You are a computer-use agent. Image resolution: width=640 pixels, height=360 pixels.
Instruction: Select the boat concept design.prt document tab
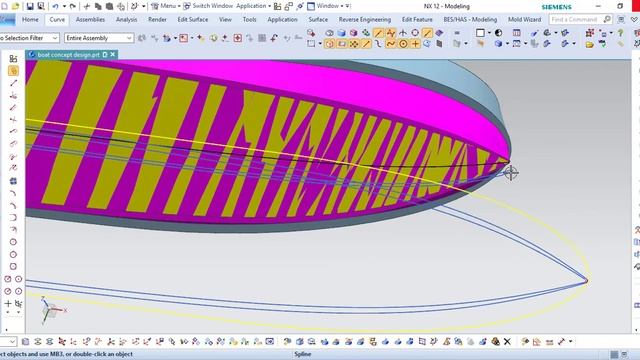coord(68,54)
